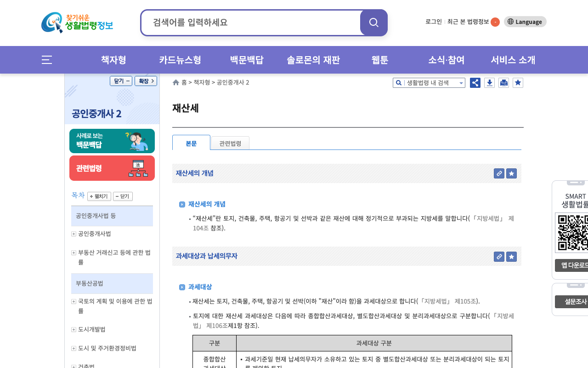Screen dimensions: 588x368
Task: Click the search magnifier button
Action: 374,23
